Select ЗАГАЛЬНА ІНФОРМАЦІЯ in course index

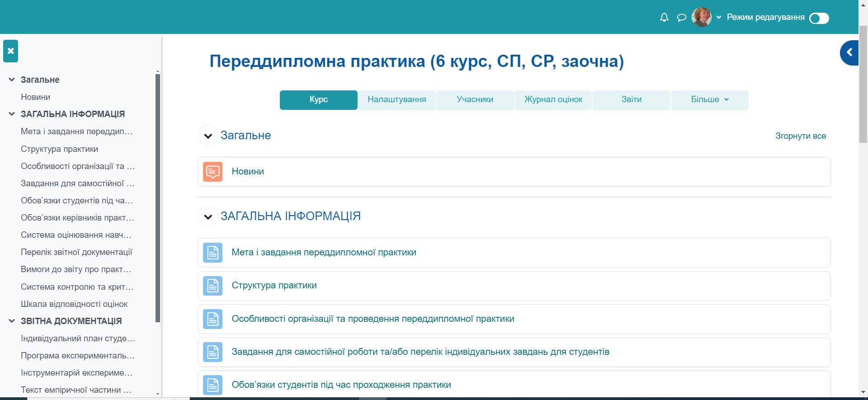(73, 114)
